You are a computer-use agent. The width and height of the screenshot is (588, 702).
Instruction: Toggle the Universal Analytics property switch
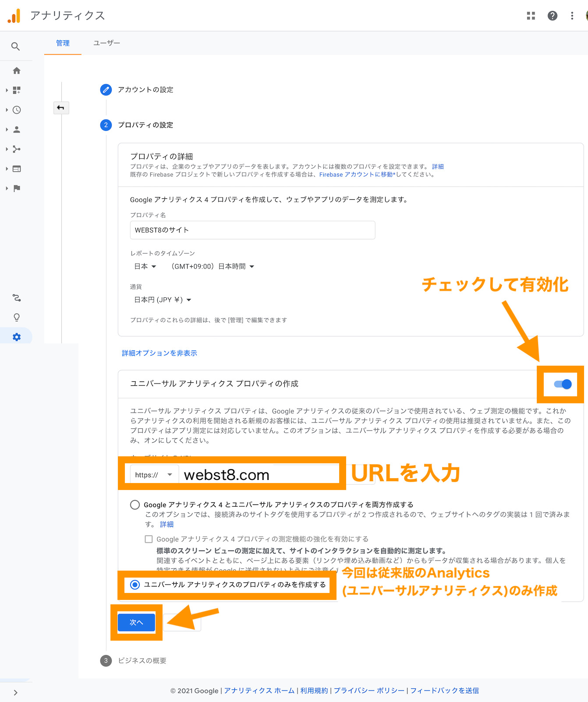pos(563,384)
